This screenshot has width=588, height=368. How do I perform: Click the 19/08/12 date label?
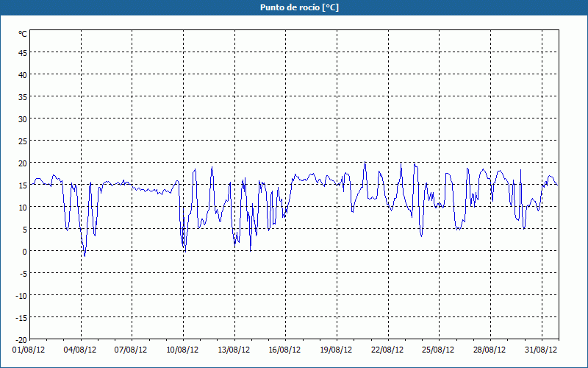pyautogui.click(x=336, y=350)
